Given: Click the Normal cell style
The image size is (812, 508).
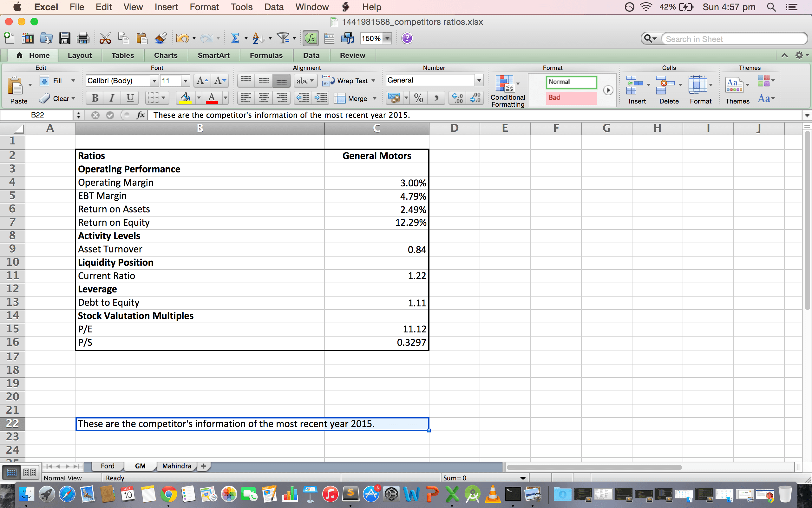Looking at the screenshot, I should [572, 82].
